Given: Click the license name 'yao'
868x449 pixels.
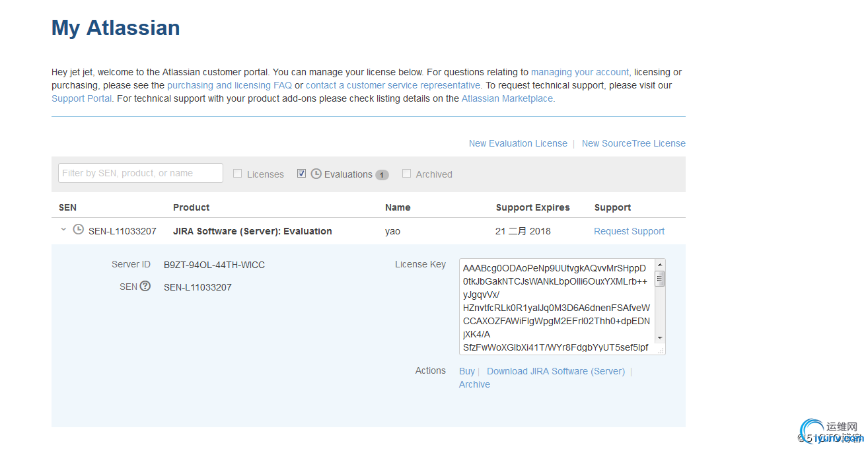Looking at the screenshot, I should click(x=393, y=231).
